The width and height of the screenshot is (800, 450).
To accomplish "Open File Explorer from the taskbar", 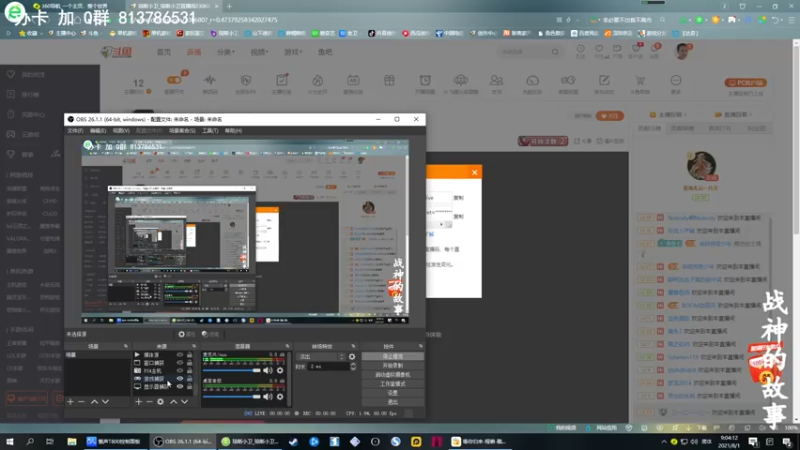I will pos(71,441).
